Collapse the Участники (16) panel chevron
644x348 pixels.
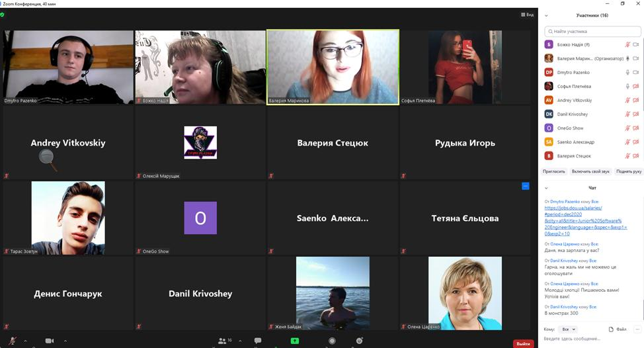tap(546, 15)
